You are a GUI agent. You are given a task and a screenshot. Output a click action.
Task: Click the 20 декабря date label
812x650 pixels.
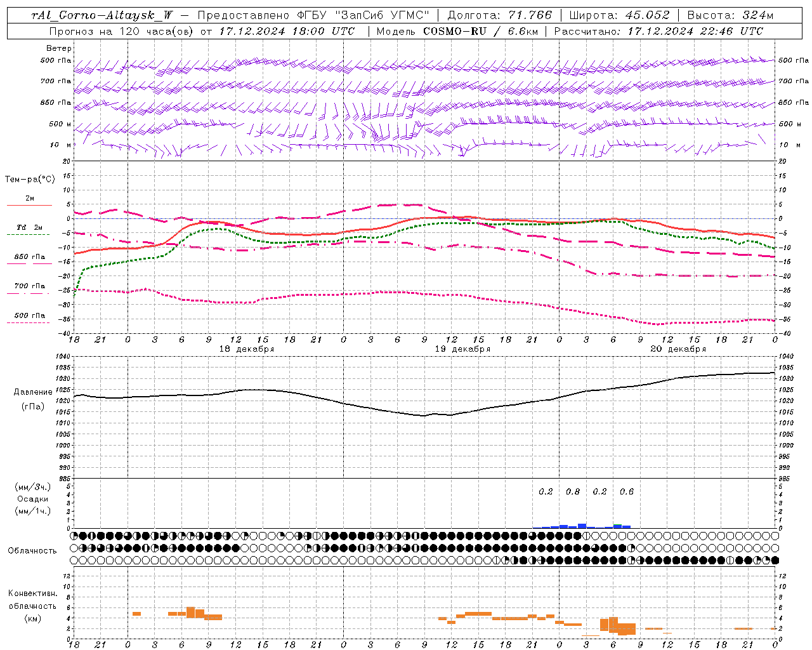tap(678, 349)
